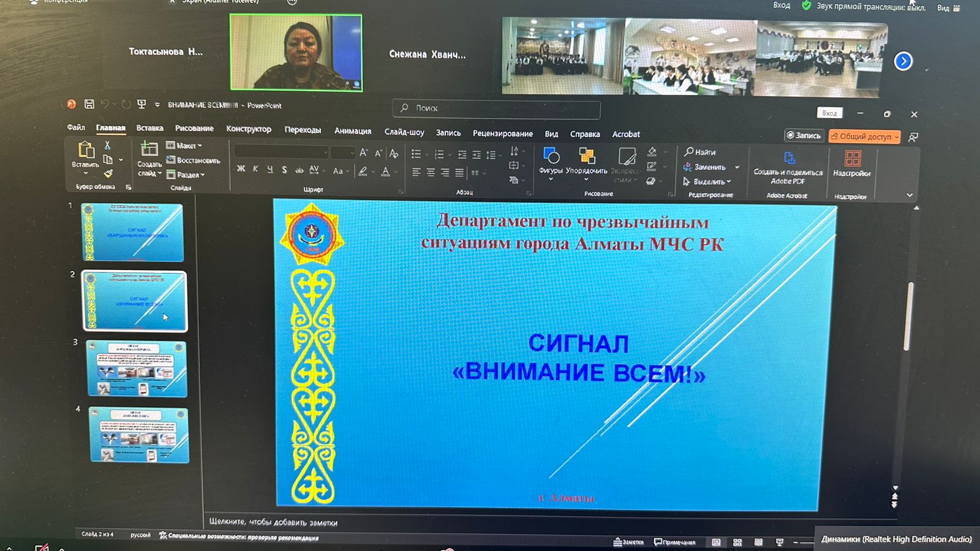Switch to the Вставка tab
The image size is (980, 551).
(149, 128)
